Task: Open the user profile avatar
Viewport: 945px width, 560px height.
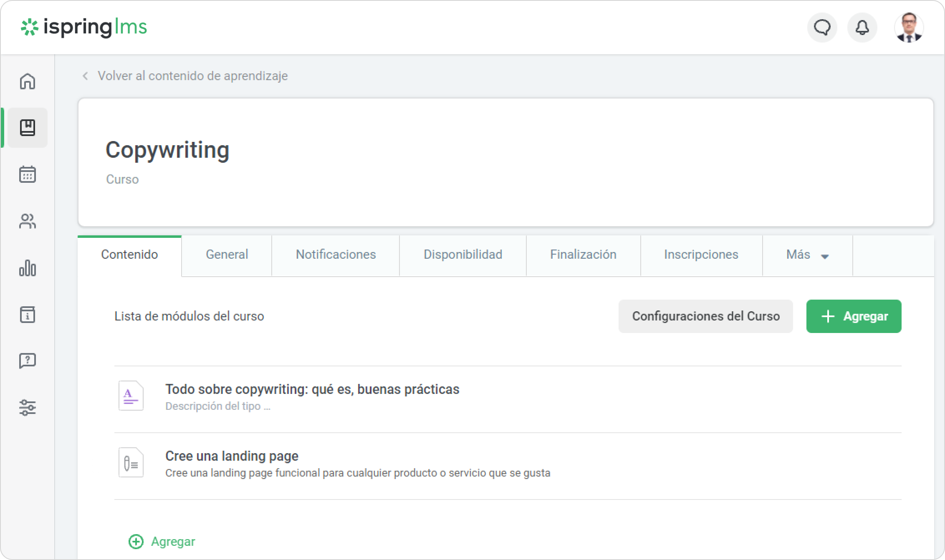Action: point(909,28)
